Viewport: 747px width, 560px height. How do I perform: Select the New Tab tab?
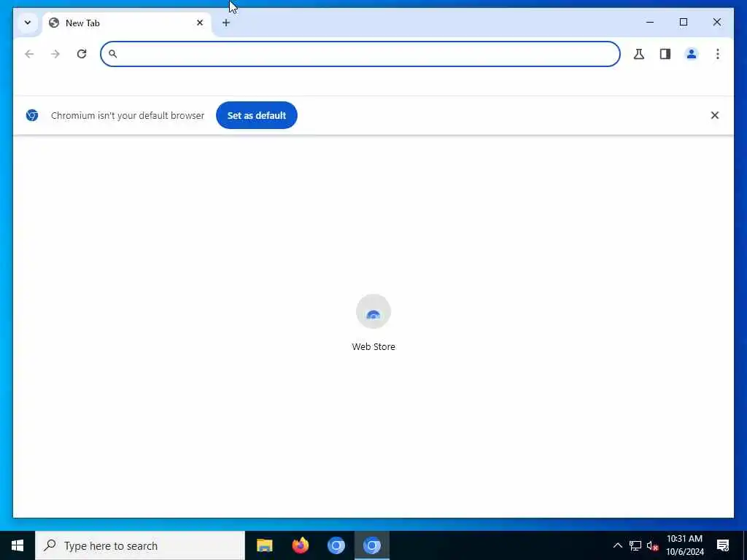(126, 23)
